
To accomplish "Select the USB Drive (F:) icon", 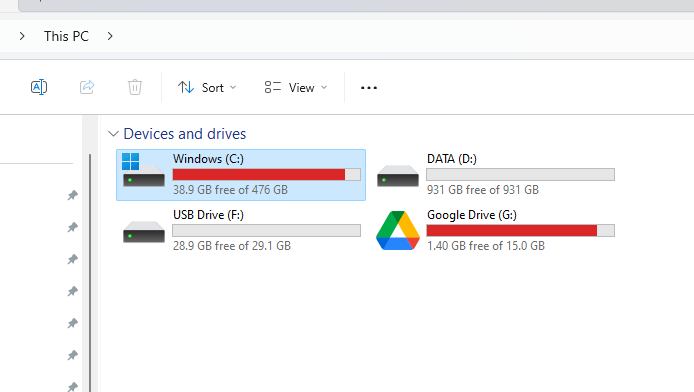I will coord(143,232).
